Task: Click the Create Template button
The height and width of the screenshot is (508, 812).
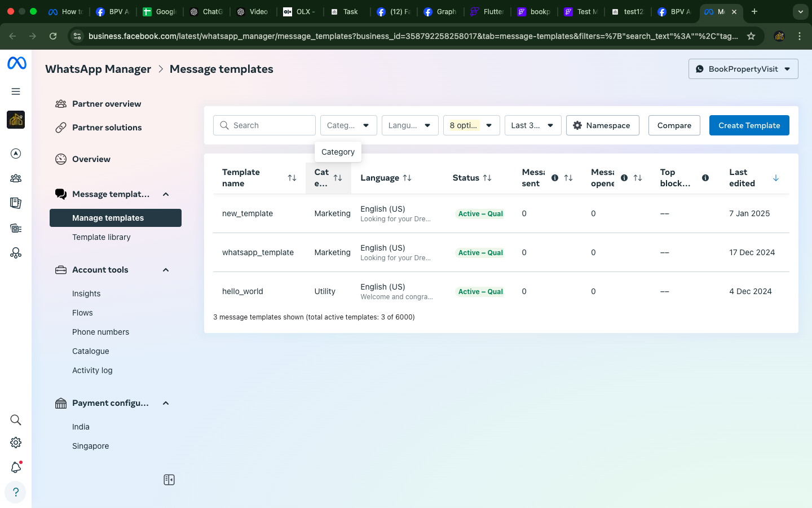Action: coord(749,125)
